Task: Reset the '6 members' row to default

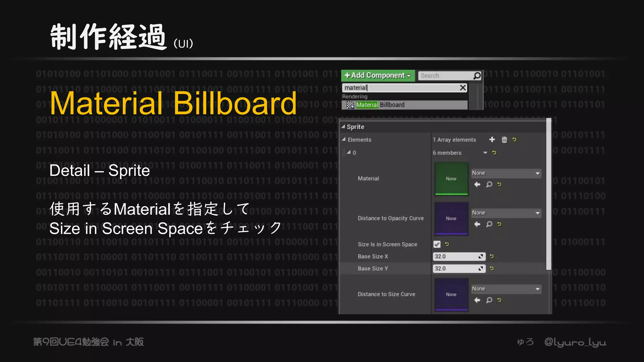Action: pyautogui.click(x=494, y=153)
